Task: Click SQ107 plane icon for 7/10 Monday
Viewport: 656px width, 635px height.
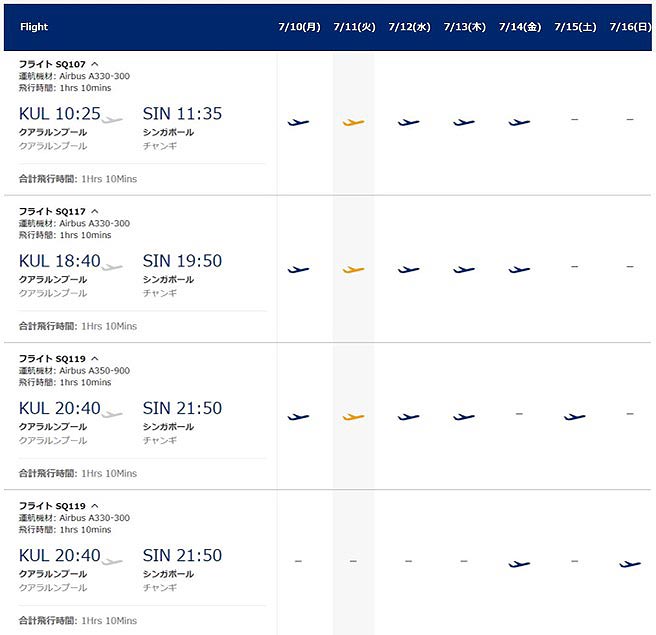Action: 298,122
